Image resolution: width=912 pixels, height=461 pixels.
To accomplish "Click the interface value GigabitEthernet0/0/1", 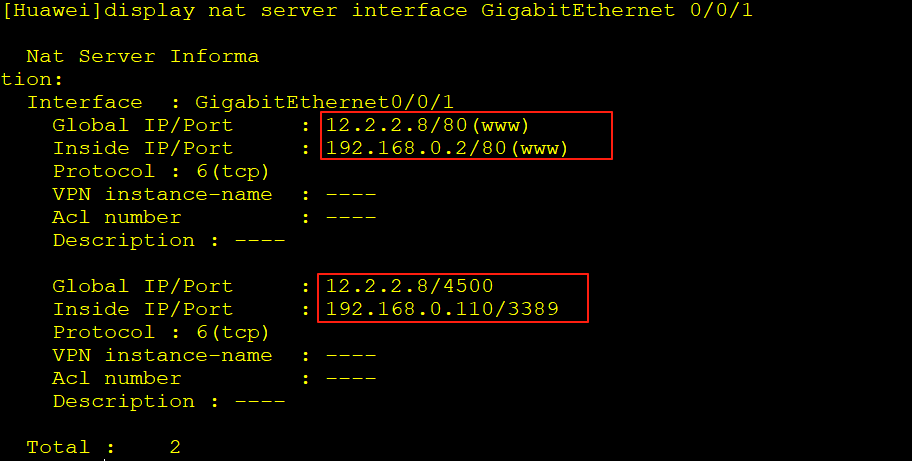I will pos(324,102).
